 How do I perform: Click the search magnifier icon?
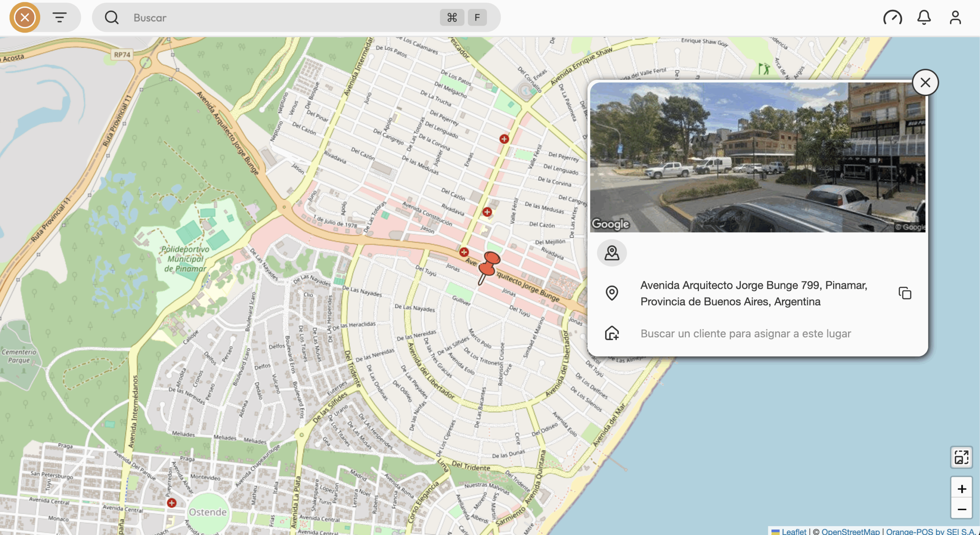[x=111, y=17]
